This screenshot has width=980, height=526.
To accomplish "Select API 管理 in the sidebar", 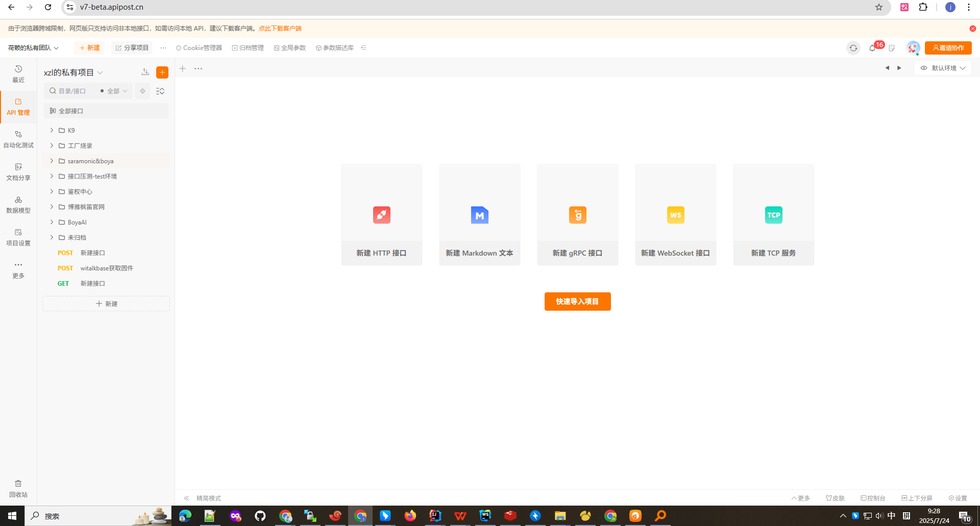I will click(18, 107).
